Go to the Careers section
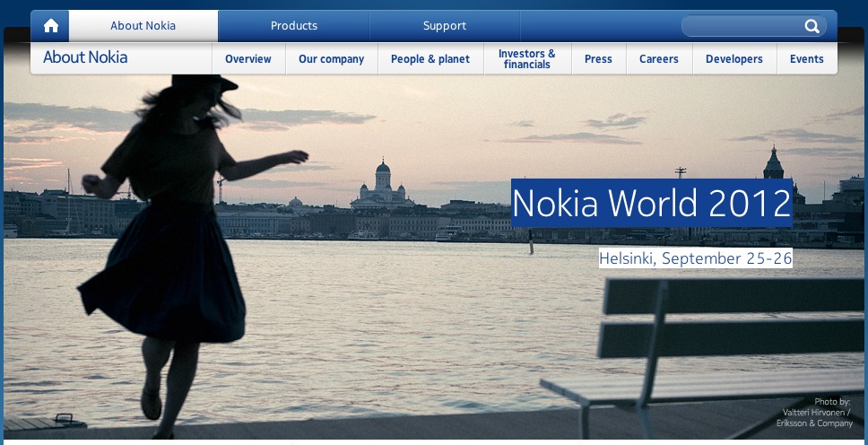The image size is (868, 445). (659, 58)
